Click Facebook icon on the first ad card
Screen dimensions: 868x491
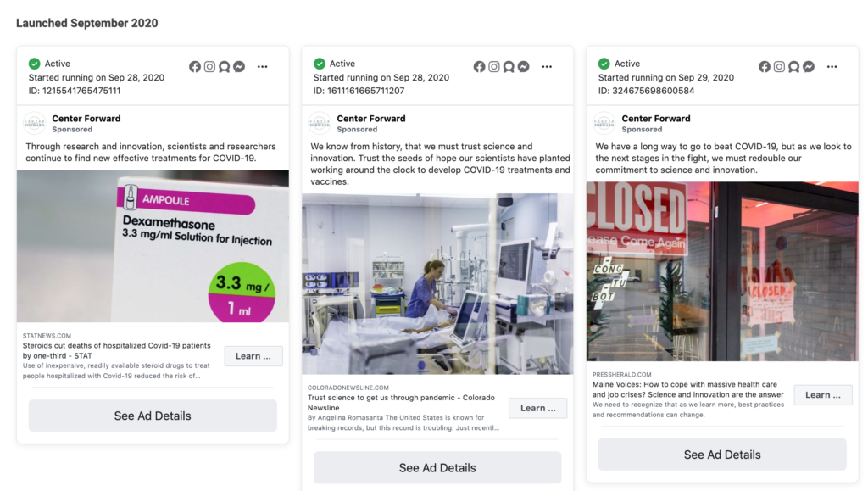(195, 67)
